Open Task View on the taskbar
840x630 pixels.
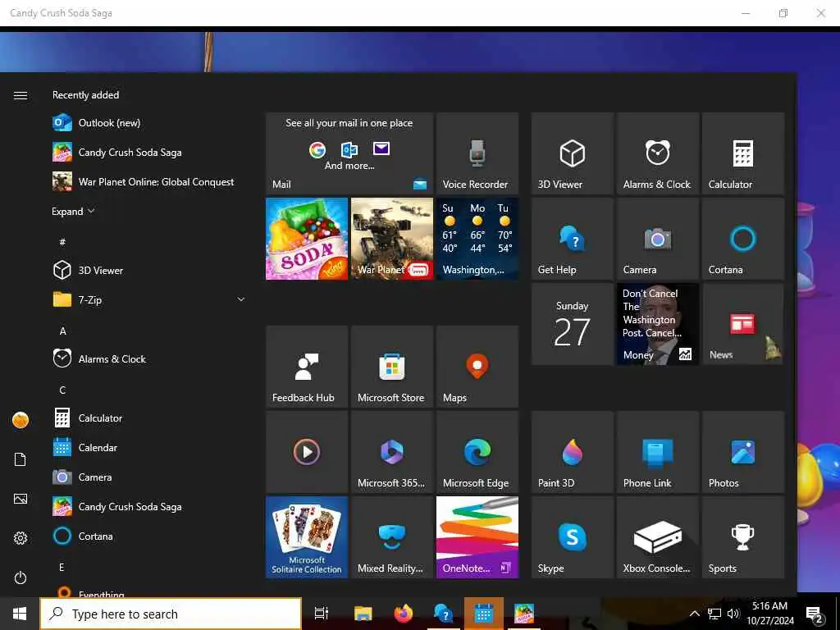click(321, 614)
